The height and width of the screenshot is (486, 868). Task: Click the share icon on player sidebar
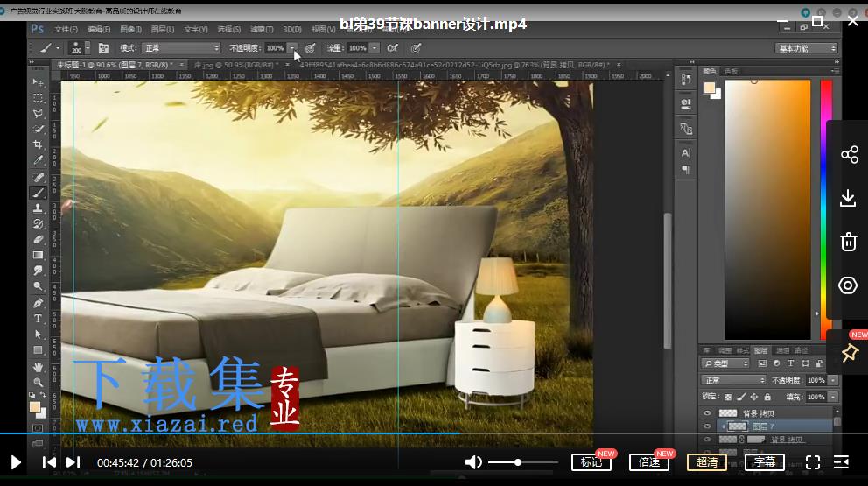click(x=849, y=154)
